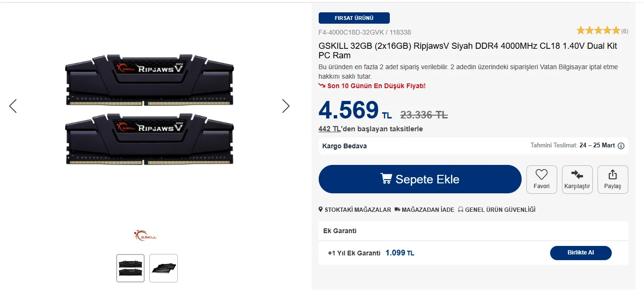Open estimated delivery info icon

(x=621, y=146)
